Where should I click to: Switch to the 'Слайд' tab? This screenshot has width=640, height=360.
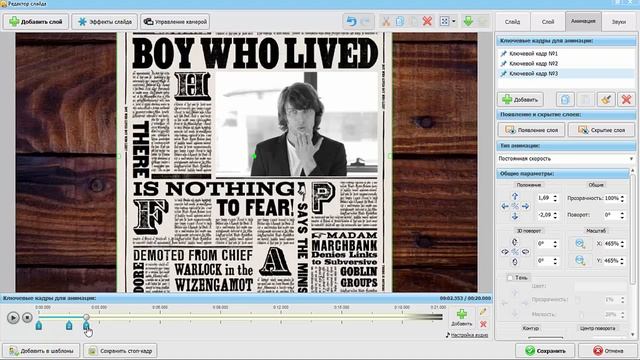pos(512,22)
